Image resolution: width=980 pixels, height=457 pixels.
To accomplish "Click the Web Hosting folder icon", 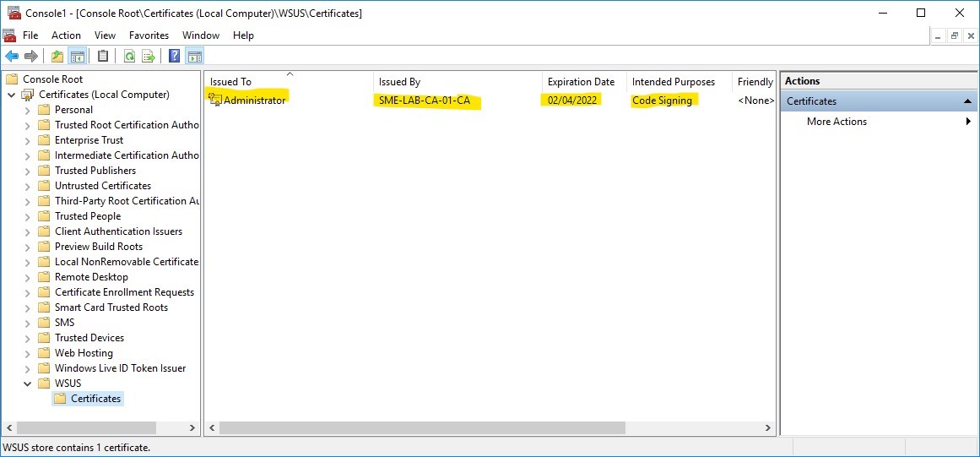I will 44,352.
